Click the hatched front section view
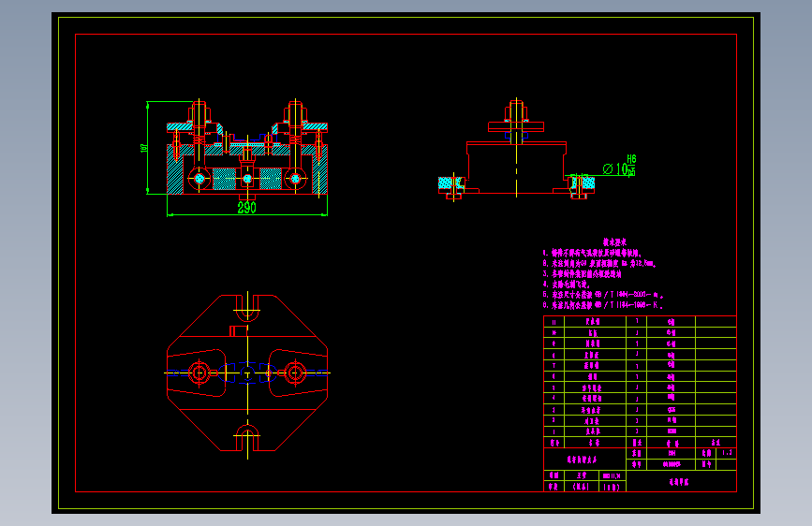 coord(247,149)
